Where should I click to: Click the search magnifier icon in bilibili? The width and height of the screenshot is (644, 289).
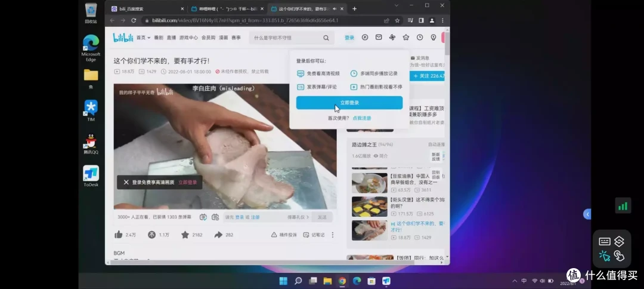(326, 38)
